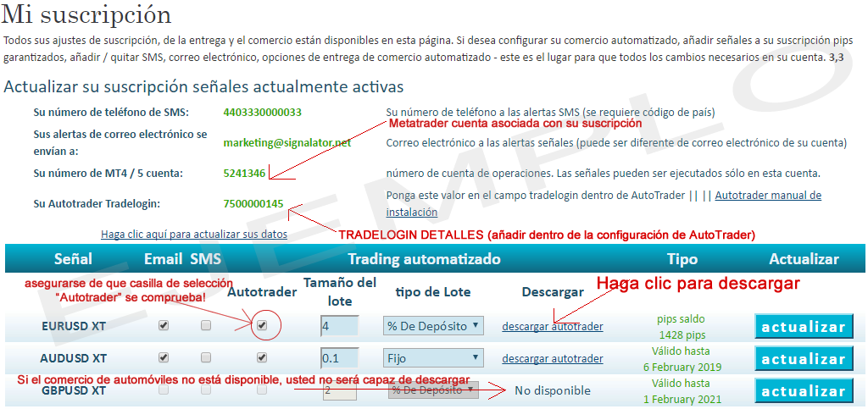
Task: Click the 'Descargar' subheader
Action: [x=553, y=292]
